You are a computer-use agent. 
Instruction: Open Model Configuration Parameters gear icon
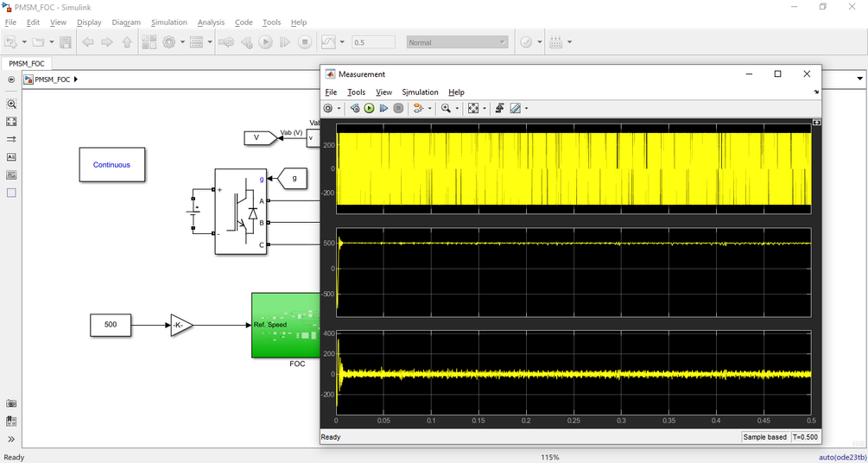coord(168,42)
